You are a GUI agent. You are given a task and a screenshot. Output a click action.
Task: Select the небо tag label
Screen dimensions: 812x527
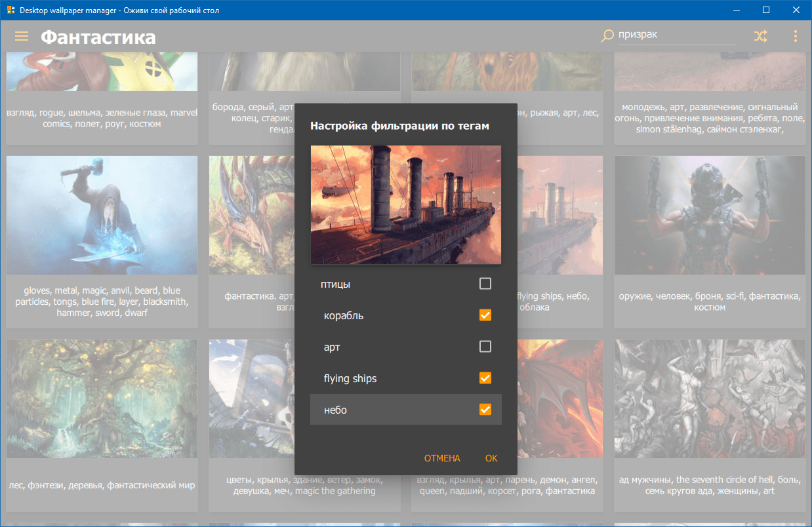335,410
